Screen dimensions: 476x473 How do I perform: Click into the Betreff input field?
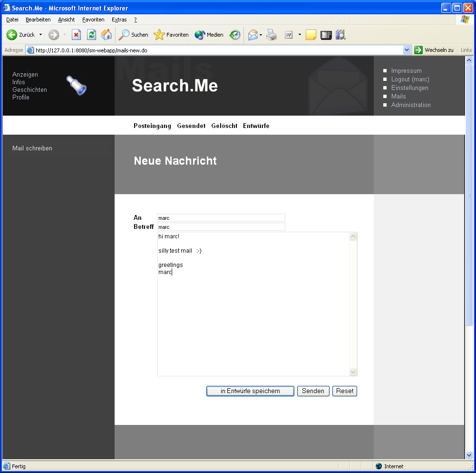click(221, 227)
